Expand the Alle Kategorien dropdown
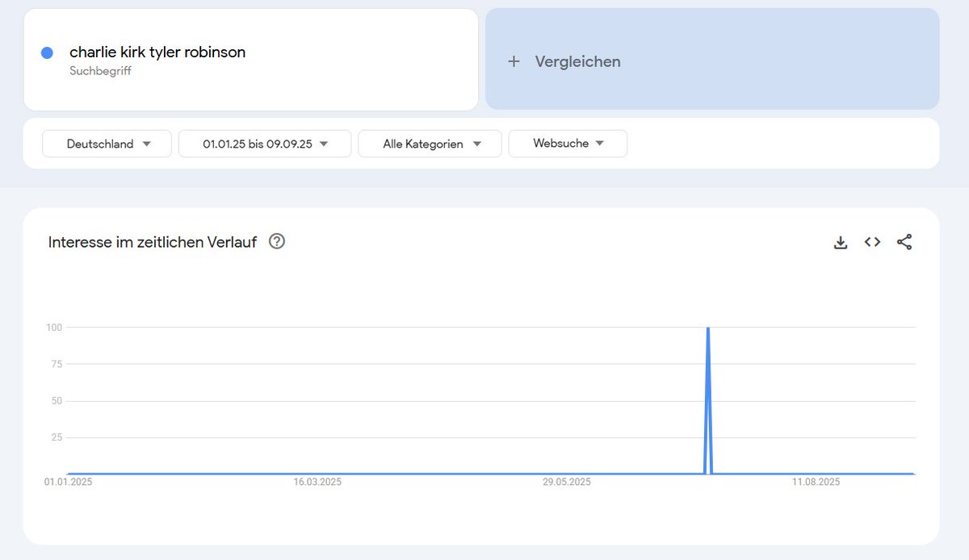 pos(430,144)
